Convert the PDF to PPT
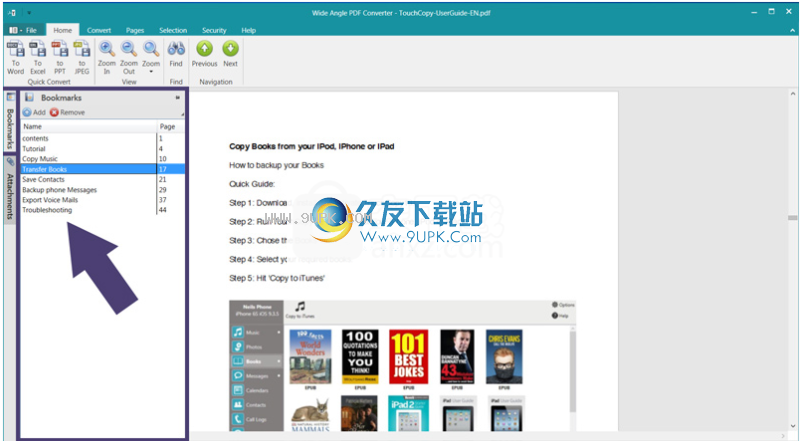The width and height of the screenshot is (801, 441). (60, 58)
